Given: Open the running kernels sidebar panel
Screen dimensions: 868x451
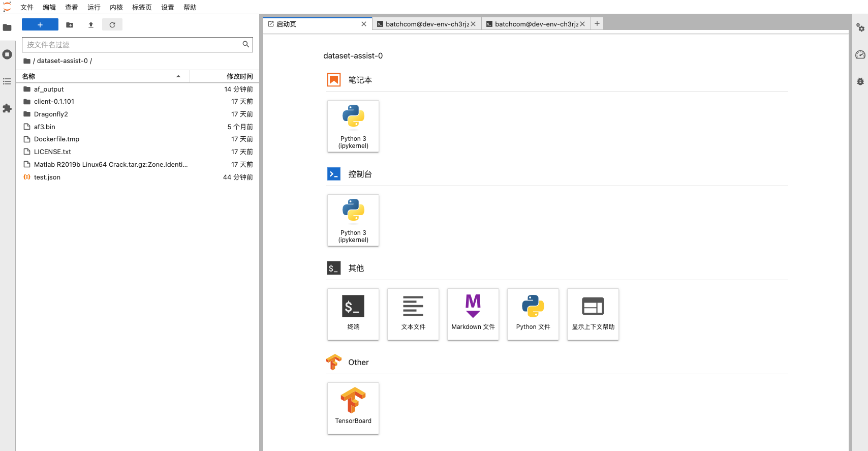Looking at the screenshot, I should click(x=7, y=54).
